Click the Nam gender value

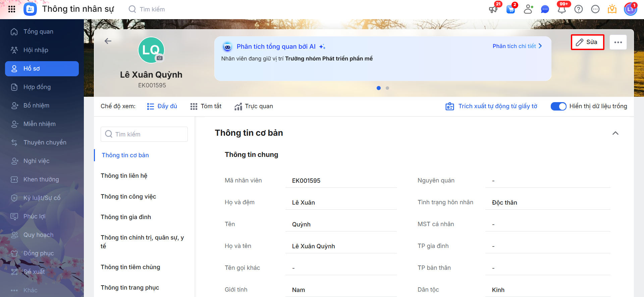click(341, 290)
